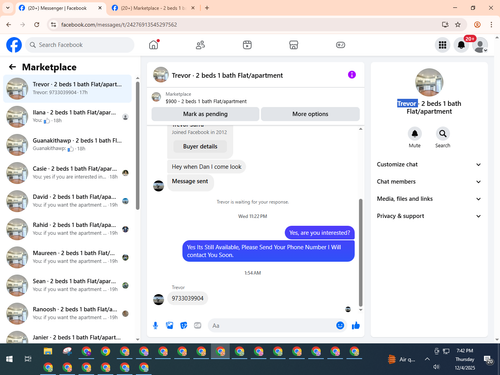Open the Guanakithawp conversation
This screenshot has height=375, width=500.
click(x=68, y=145)
